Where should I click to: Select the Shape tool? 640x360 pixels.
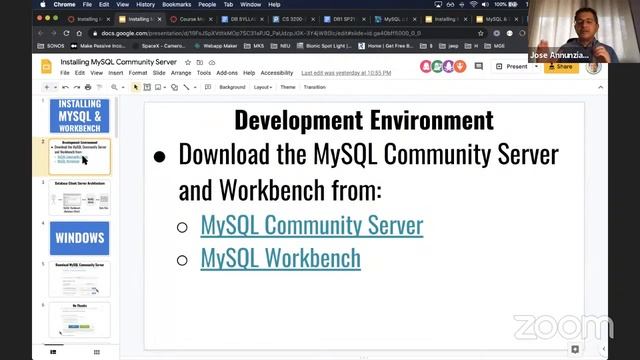point(174,87)
